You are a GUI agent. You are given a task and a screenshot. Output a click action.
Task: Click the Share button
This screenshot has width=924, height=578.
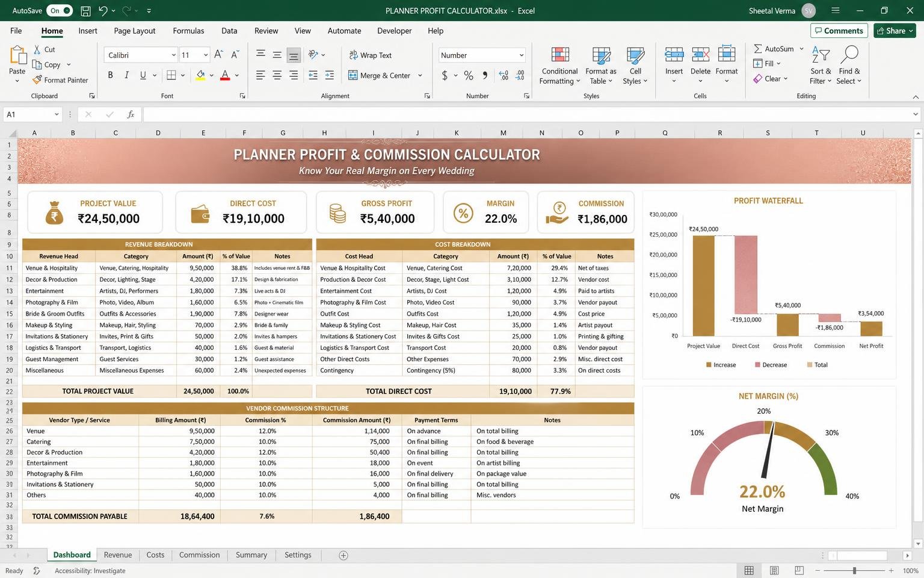click(x=895, y=31)
